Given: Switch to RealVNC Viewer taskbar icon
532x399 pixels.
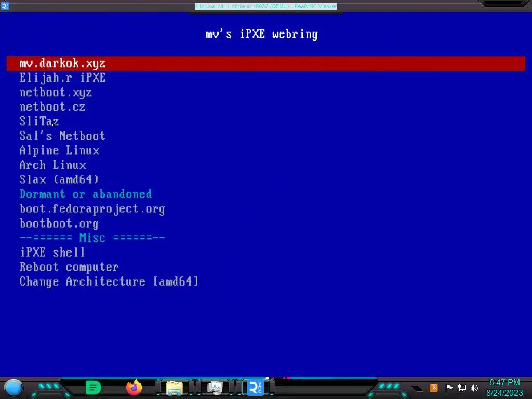Looking at the screenshot, I should click(x=256, y=388).
